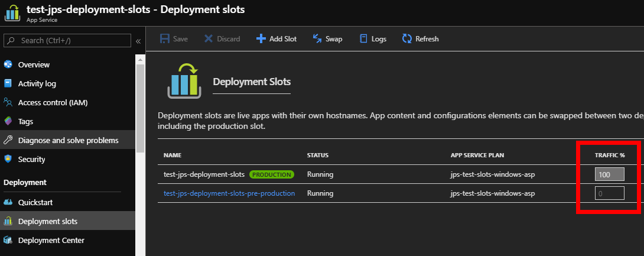
Task: Click the Activity log icon
Action: point(8,83)
